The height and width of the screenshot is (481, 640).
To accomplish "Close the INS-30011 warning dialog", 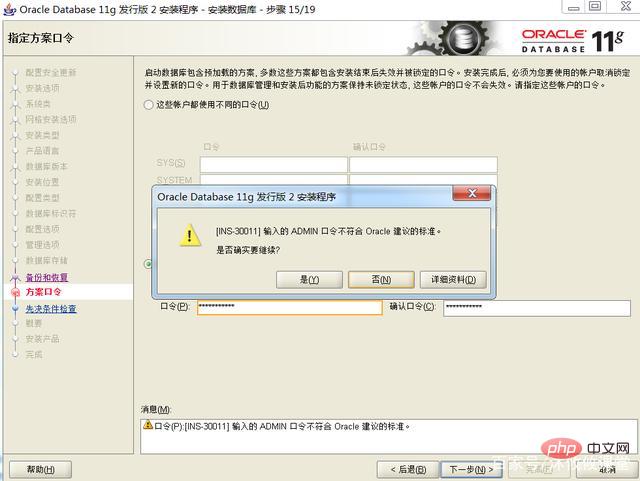I will pyautogui.click(x=472, y=193).
